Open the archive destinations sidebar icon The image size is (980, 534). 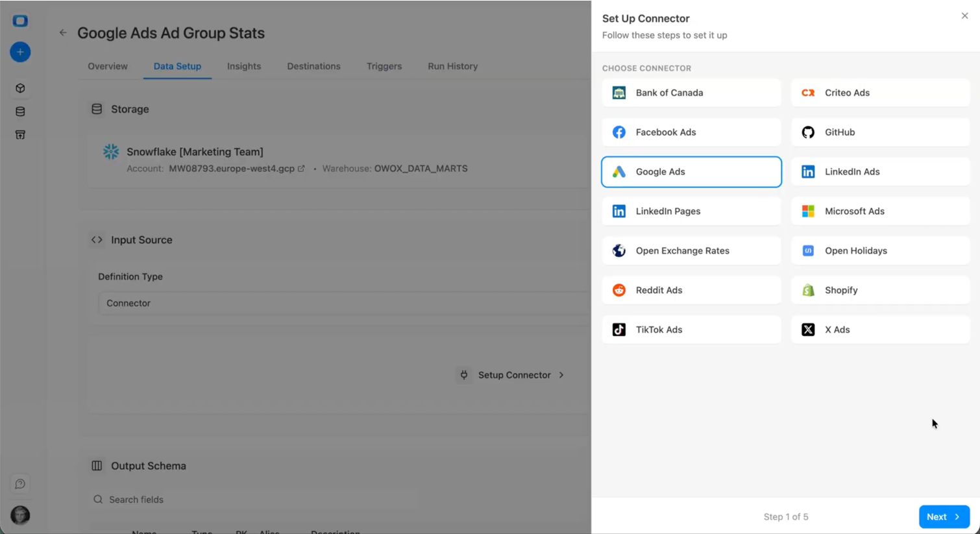(x=20, y=135)
